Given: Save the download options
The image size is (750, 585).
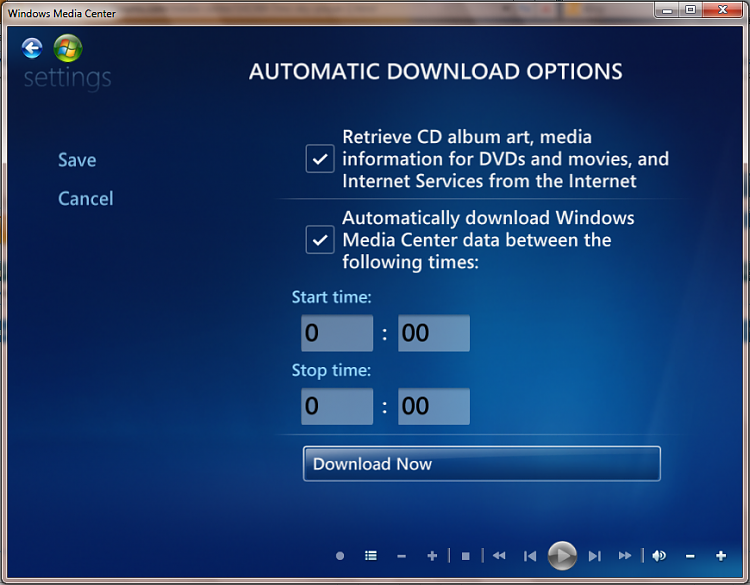Looking at the screenshot, I should (x=77, y=160).
